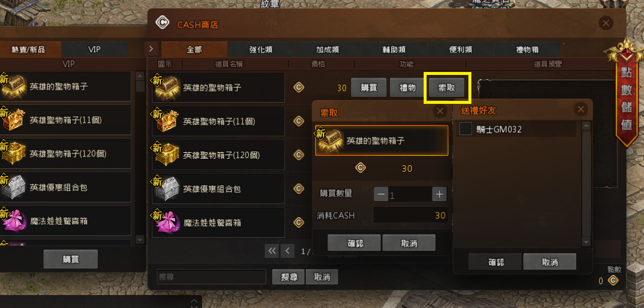Click the pink 魔法娃娃驚喜箱 icon in main list
The height and width of the screenshot is (308, 644).
click(166, 222)
